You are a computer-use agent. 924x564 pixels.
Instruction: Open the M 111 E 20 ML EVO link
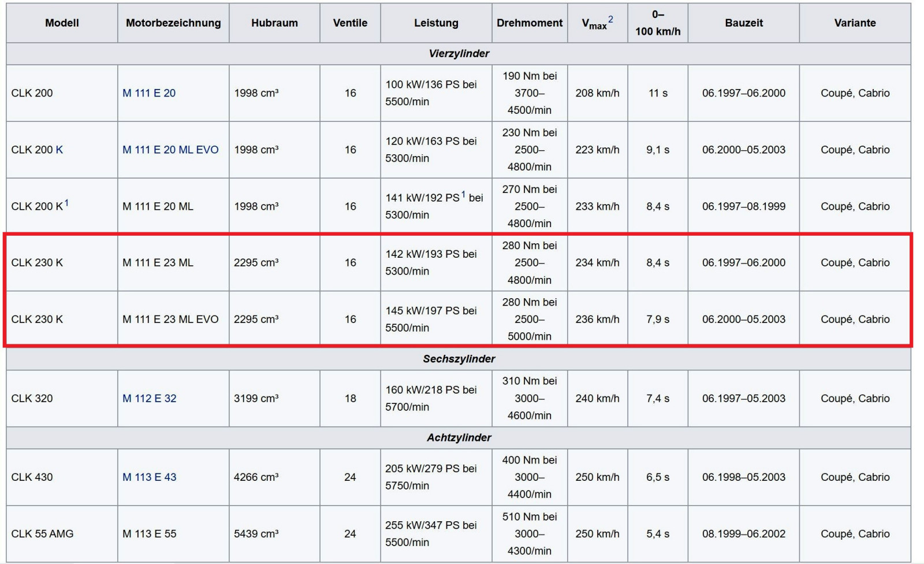tap(170, 150)
